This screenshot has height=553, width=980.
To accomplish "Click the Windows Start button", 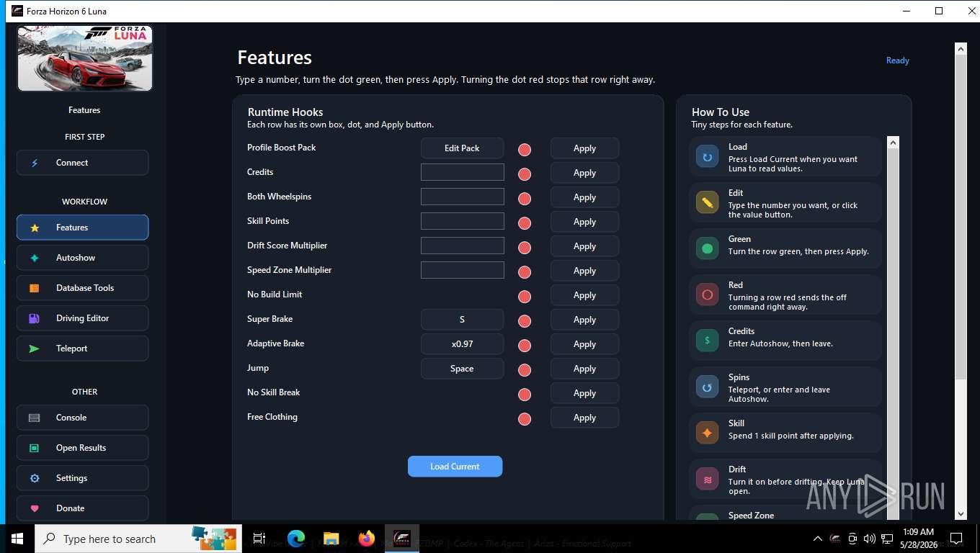I will tap(17, 539).
